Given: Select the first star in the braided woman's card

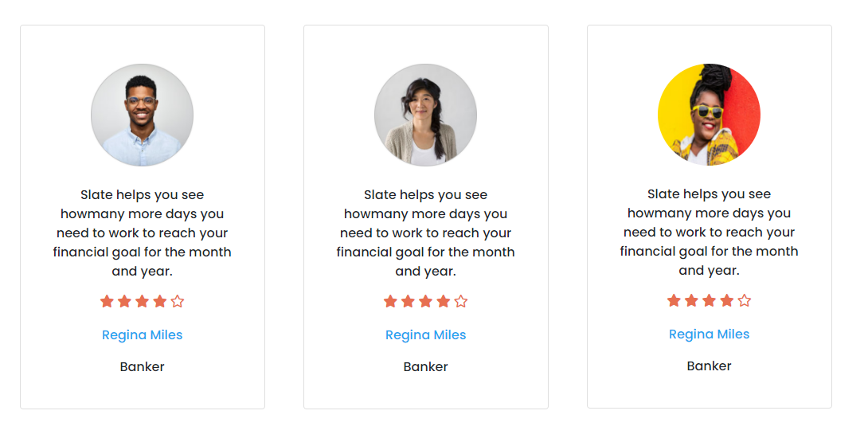Looking at the screenshot, I should (x=390, y=301).
